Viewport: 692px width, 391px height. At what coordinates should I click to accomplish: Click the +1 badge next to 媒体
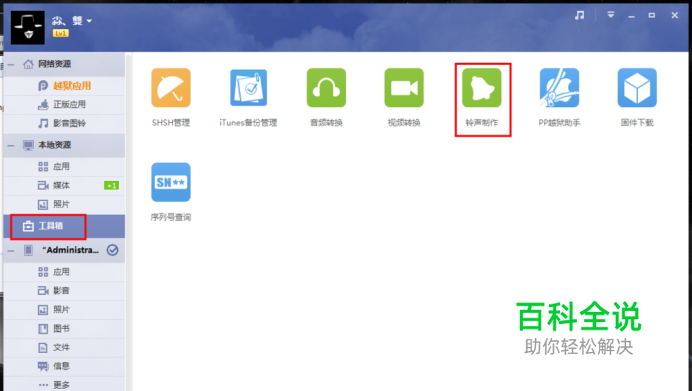point(111,185)
